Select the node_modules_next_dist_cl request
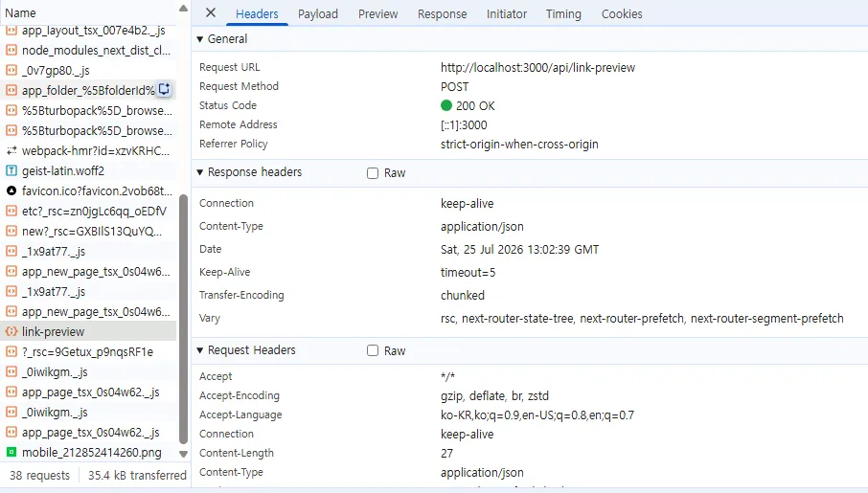The image size is (868, 493). pos(88,51)
